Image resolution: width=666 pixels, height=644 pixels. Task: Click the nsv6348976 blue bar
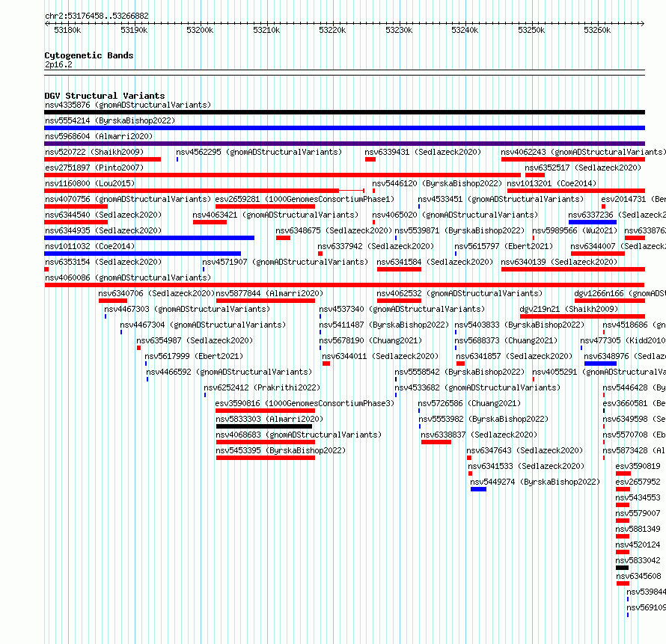[601, 364]
